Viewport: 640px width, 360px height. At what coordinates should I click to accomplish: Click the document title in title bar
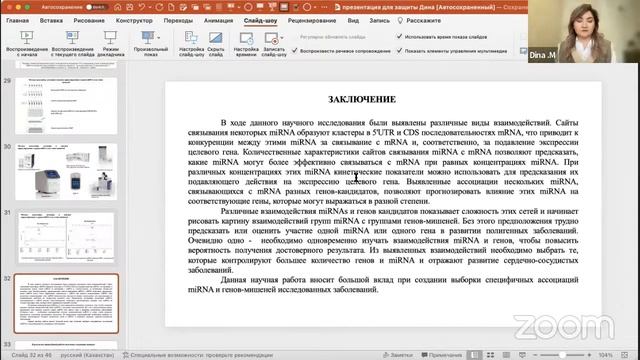click(418, 7)
